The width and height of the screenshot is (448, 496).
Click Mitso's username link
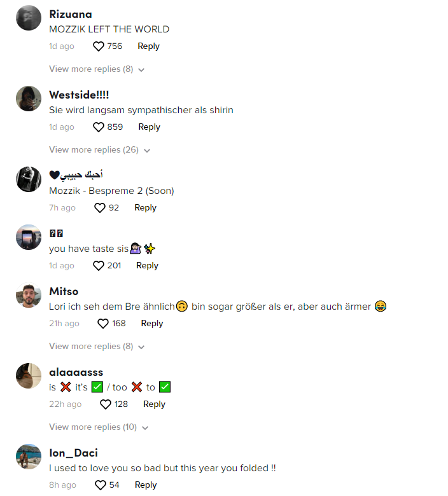coord(64,291)
